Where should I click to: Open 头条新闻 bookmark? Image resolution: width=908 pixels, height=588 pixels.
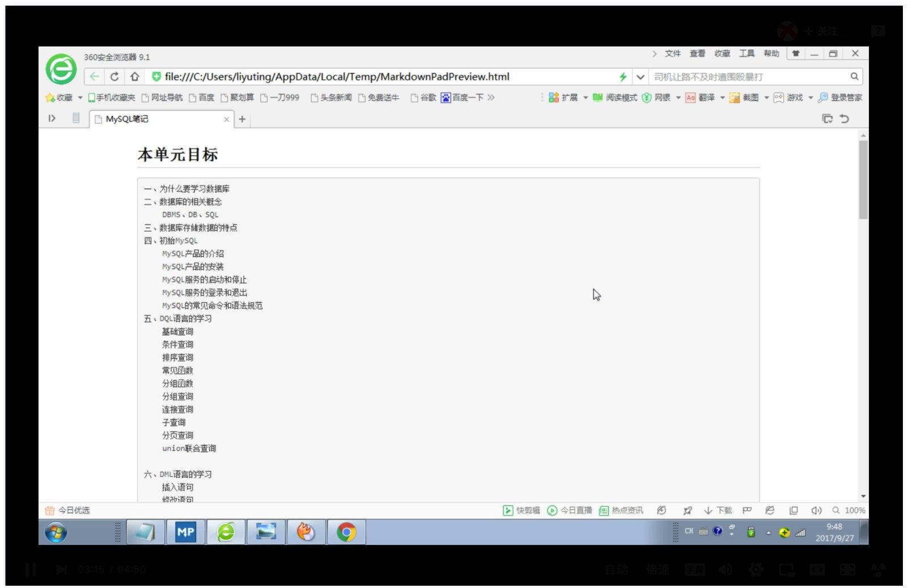click(x=331, y=97)
